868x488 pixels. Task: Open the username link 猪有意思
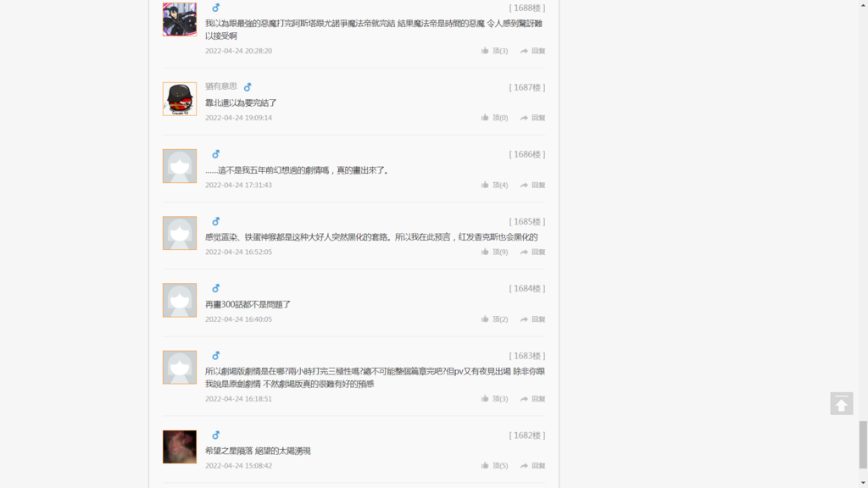[221, 86]
